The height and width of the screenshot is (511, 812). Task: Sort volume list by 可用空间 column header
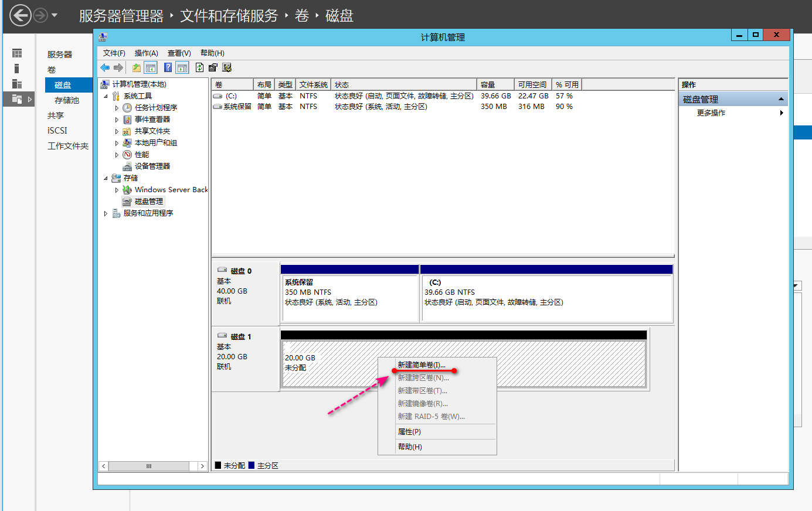pyautogui.click(x=533, y=85)
